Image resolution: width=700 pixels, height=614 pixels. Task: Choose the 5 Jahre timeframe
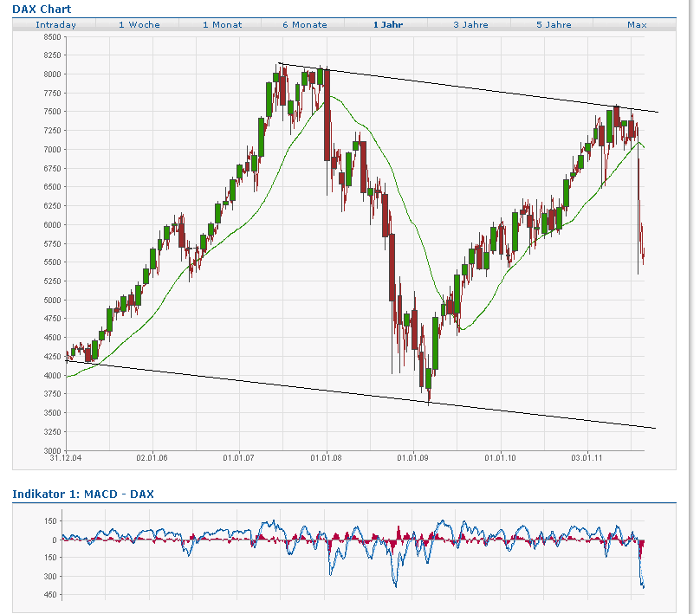tap(554, 25)
